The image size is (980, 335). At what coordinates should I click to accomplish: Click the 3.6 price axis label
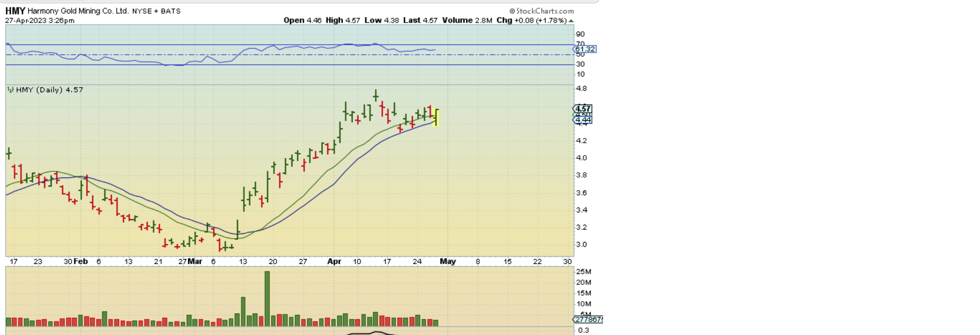click(581, 193)
